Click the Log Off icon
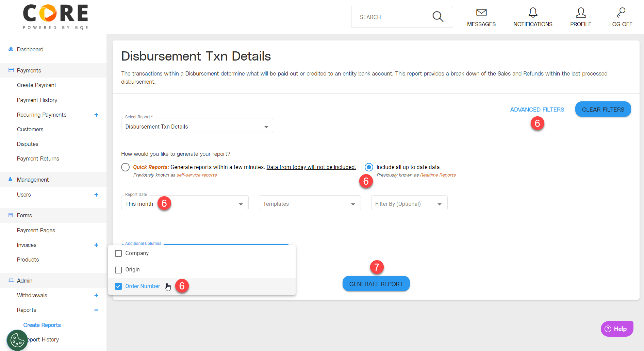644x351 pixels. coord(621,14)
